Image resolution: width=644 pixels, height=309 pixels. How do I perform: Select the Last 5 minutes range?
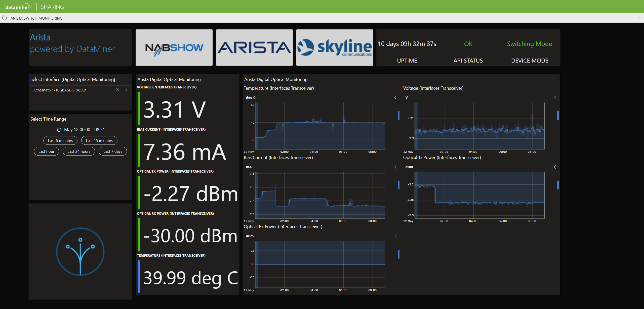[x=60, y=141]
